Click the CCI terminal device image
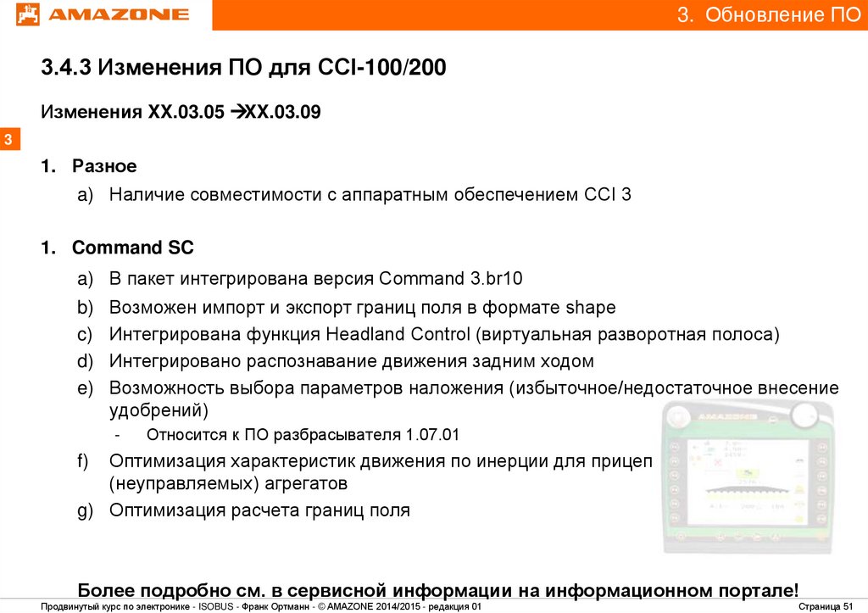868x613 pixels. click(x=748, y=478)
